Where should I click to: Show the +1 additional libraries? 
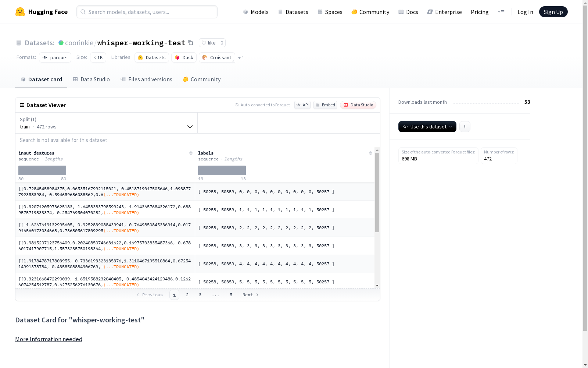pyautogui.click(x=241, y=57)
